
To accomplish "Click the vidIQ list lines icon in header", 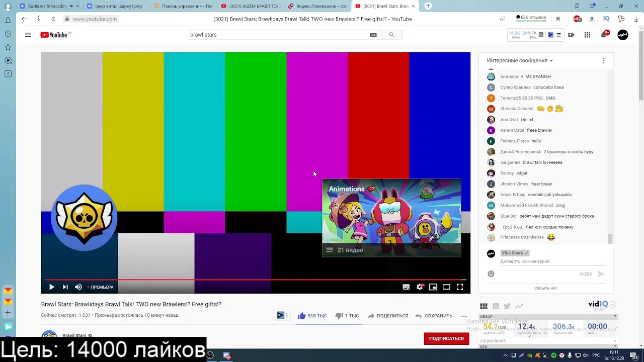I will pos(558,35).
